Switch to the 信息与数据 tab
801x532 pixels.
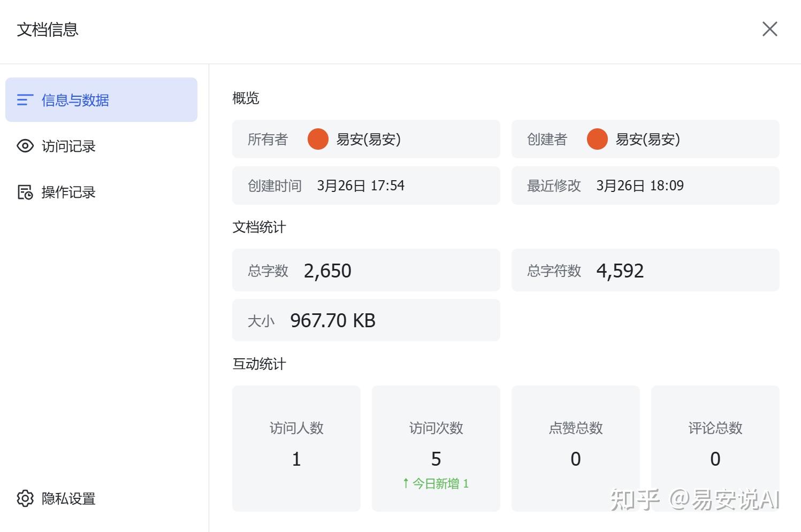coord(101,100)
